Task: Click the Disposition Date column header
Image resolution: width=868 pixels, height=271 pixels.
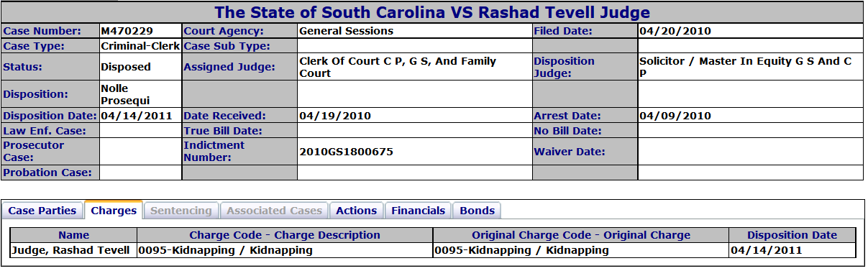Action: (x=792, y=235)
